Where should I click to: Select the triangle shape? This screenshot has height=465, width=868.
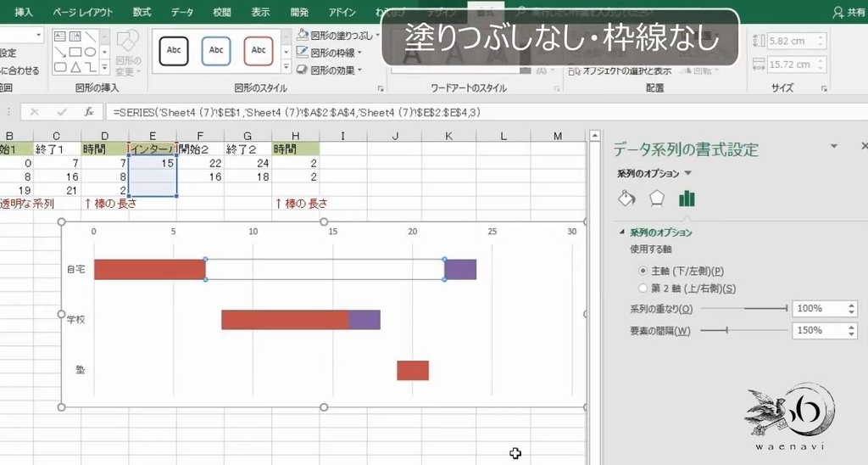click(75, 68)
